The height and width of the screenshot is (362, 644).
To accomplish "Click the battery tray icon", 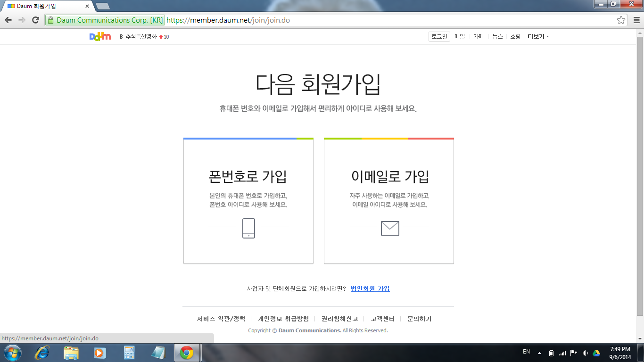I will [552, 353].
